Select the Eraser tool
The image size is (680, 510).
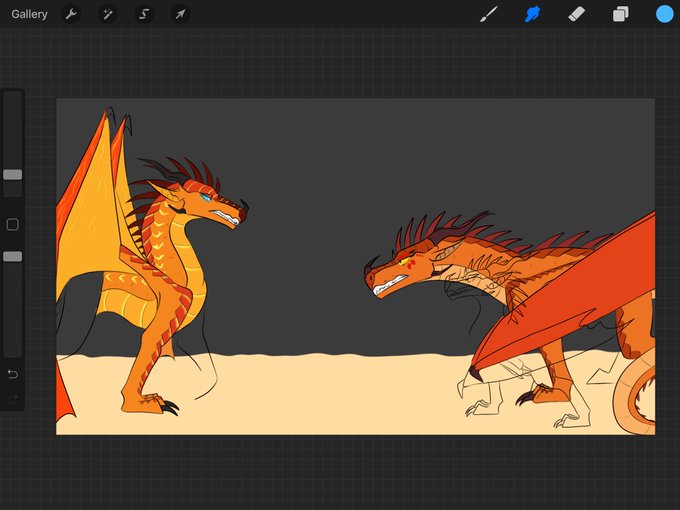coord(576,14)
